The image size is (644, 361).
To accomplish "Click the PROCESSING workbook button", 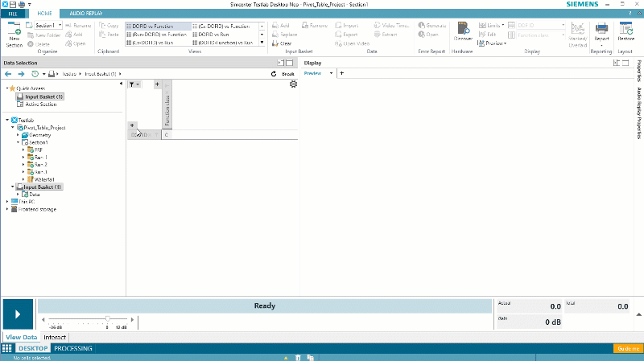I will click(72, 348).
